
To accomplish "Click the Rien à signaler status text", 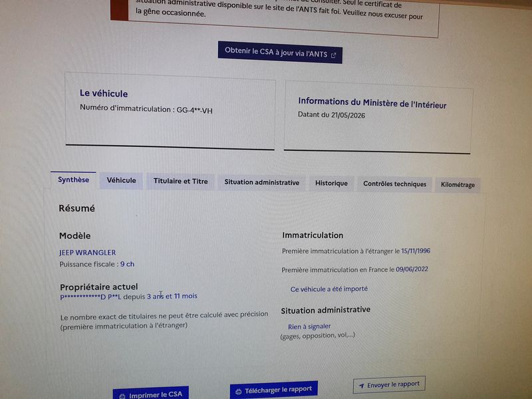I will pos(309,327).
